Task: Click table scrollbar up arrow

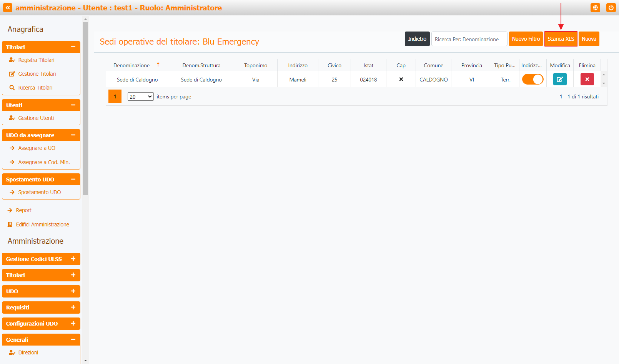Action: (604, 75)
